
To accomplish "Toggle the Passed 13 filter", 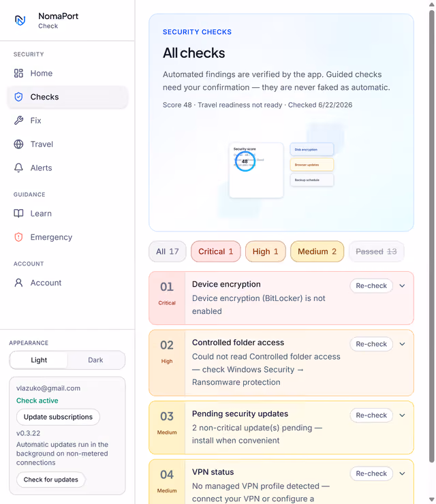I will click(x=376, y=251).
